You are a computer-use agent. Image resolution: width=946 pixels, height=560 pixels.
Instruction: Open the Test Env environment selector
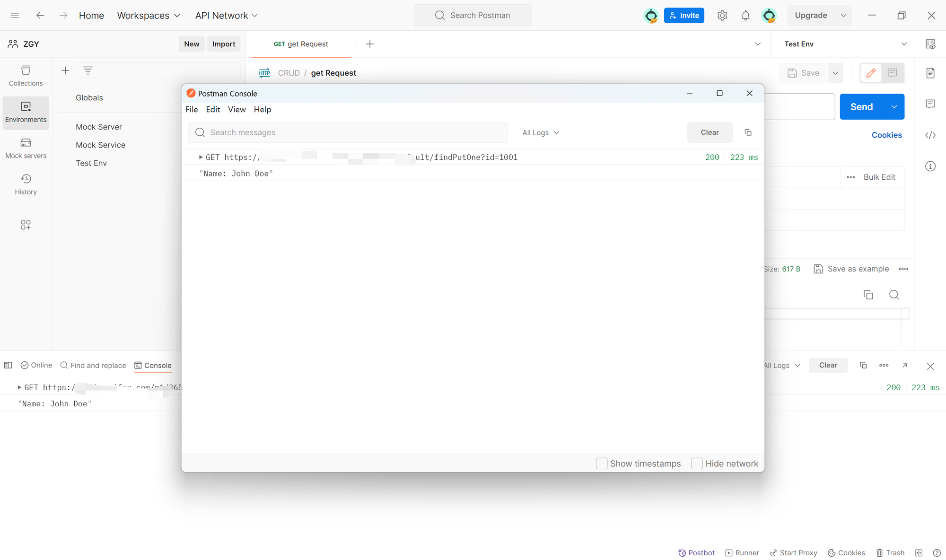tap(845, 44)
